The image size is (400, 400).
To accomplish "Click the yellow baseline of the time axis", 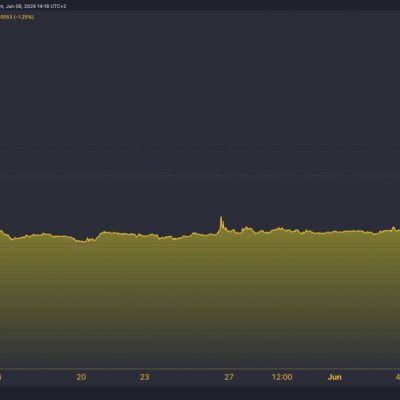I will 200,369.
